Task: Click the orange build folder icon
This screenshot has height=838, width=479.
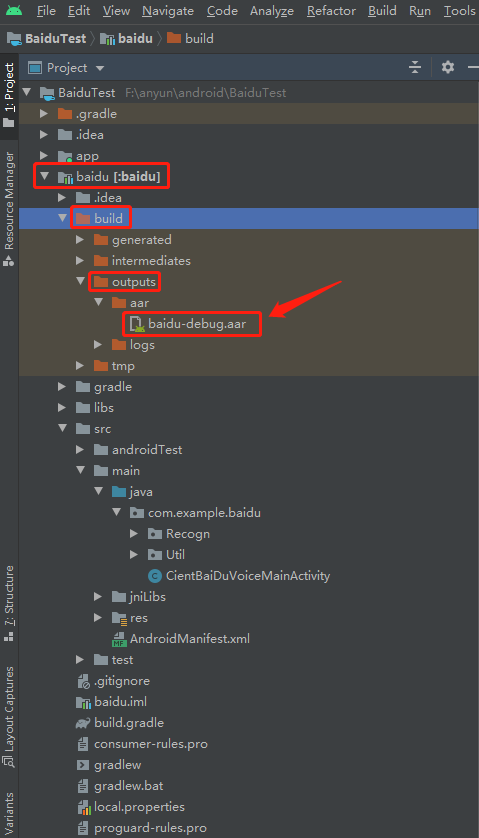Action: (83, 218)
